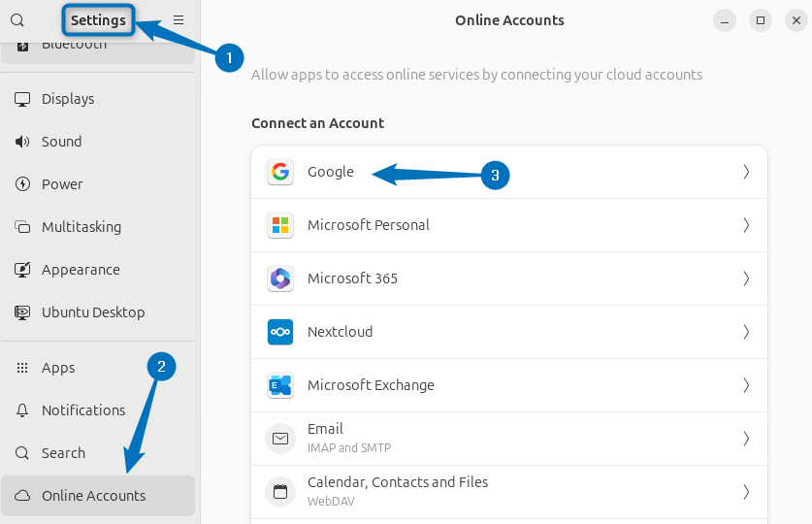Viewport: 812px width, 524px height.
Task: Click the Ubuntu Desktop icon
Action: tap(22, 312)
